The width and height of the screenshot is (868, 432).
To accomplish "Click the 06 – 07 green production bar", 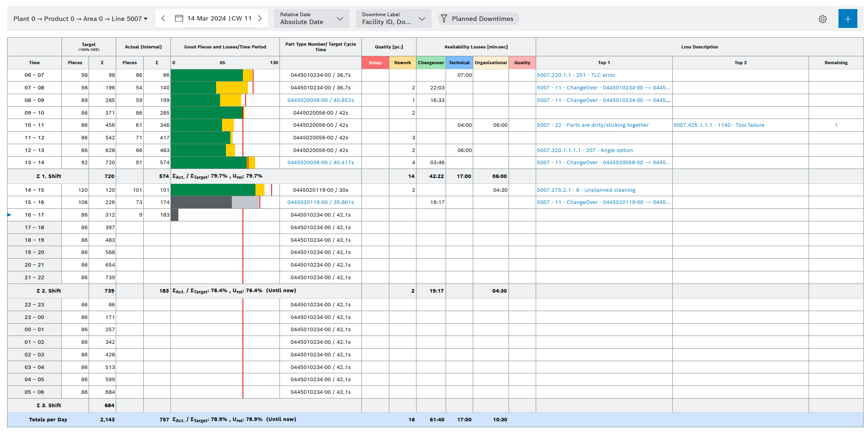I will [206, 75].
